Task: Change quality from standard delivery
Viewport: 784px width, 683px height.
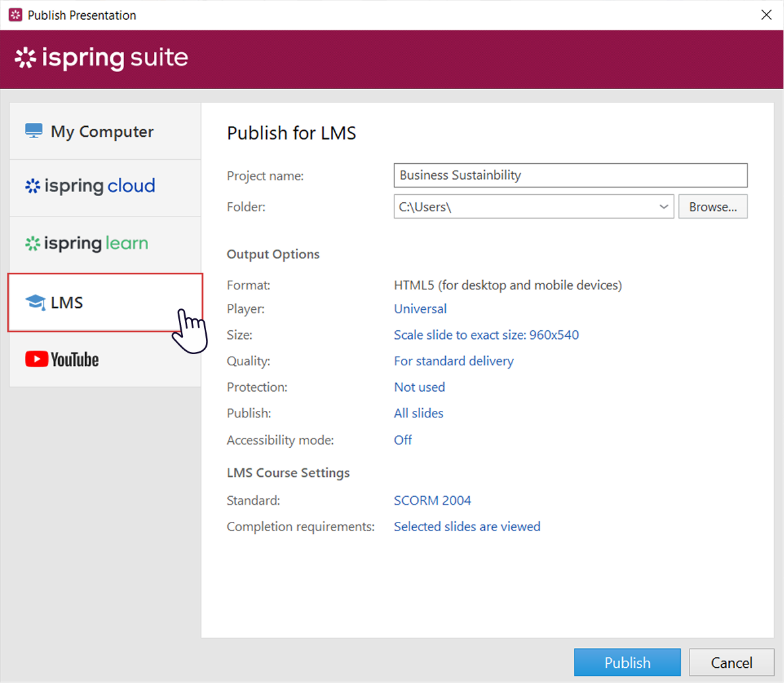Action: (x=453, y=361)
